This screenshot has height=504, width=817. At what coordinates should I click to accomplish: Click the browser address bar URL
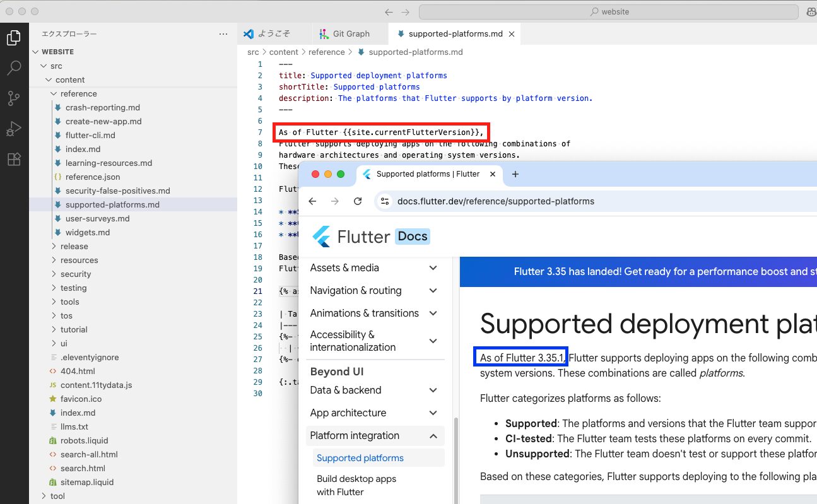click(496, 201)
